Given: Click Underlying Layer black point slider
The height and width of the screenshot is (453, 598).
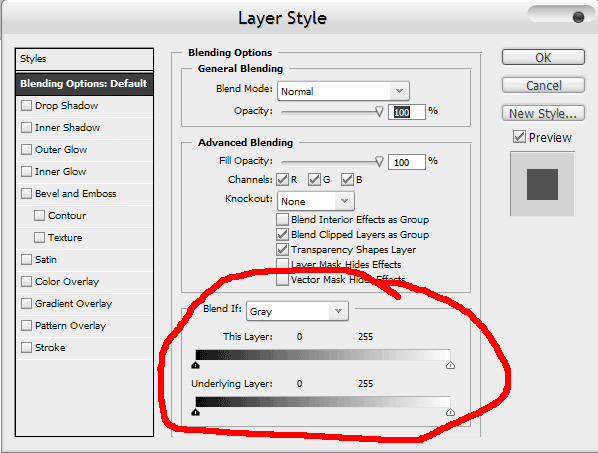Looking at the screenshot, I should coord(196,412).
